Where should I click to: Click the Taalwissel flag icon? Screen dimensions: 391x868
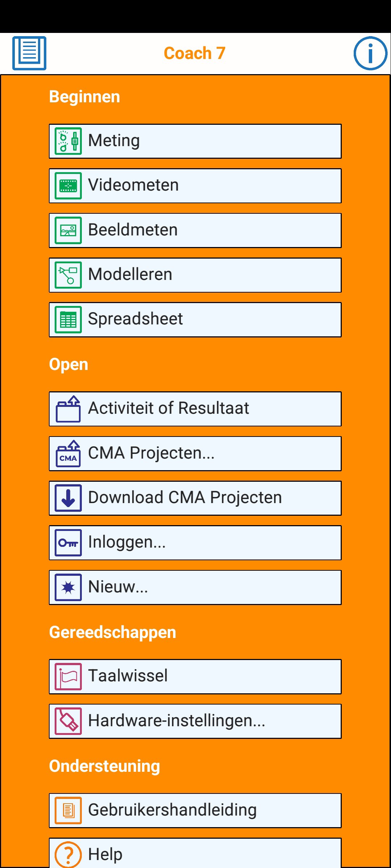[x=68, y=677]
